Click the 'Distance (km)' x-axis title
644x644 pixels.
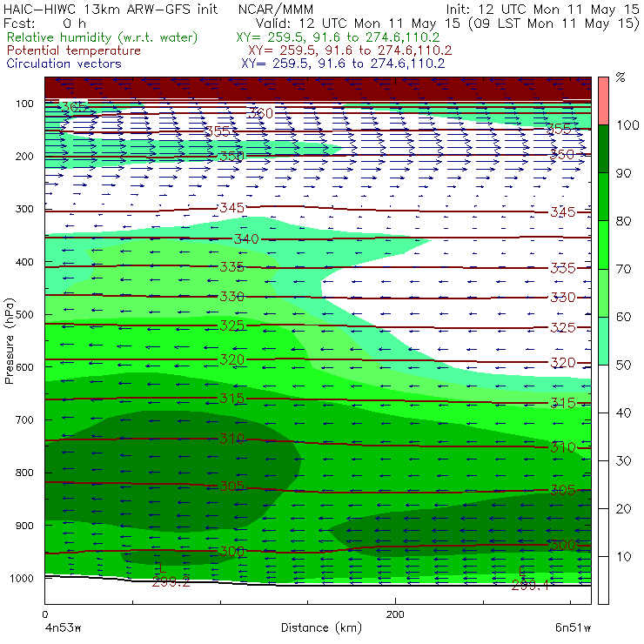point(322,627)
